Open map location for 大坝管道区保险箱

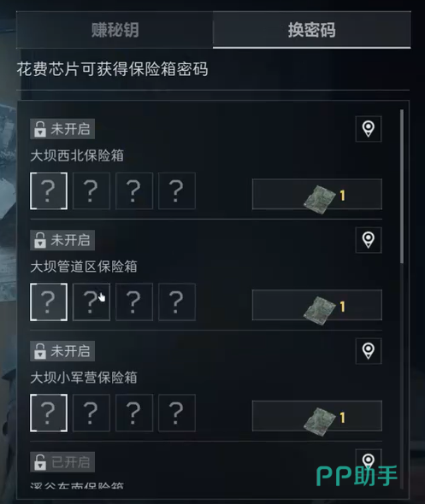[x=369, y=240]
